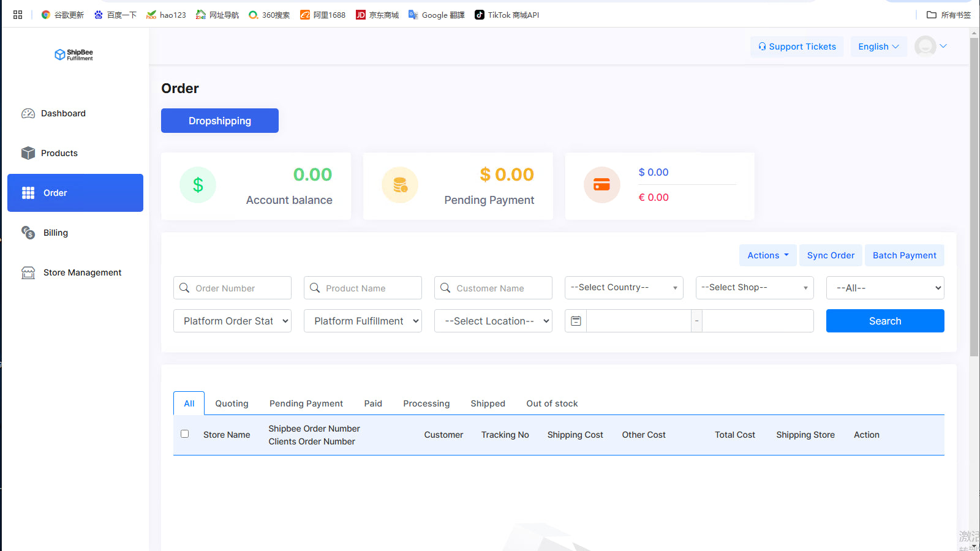Click the Dashboard gauge icon
Screen dimensions: 980x551
pyautogui.click(x=28, y=113)
